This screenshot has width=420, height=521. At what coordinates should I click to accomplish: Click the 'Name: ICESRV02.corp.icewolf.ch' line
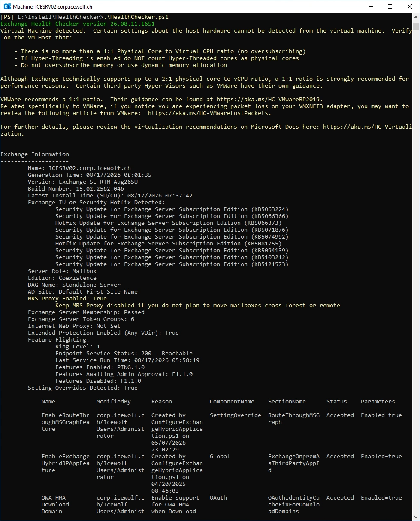tap(79, 168)
